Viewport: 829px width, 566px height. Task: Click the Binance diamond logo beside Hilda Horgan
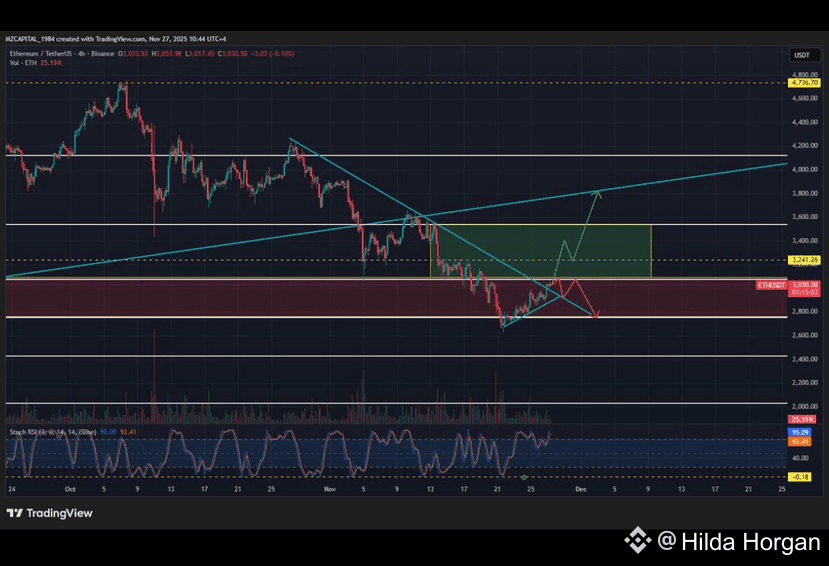click(638, 541)
